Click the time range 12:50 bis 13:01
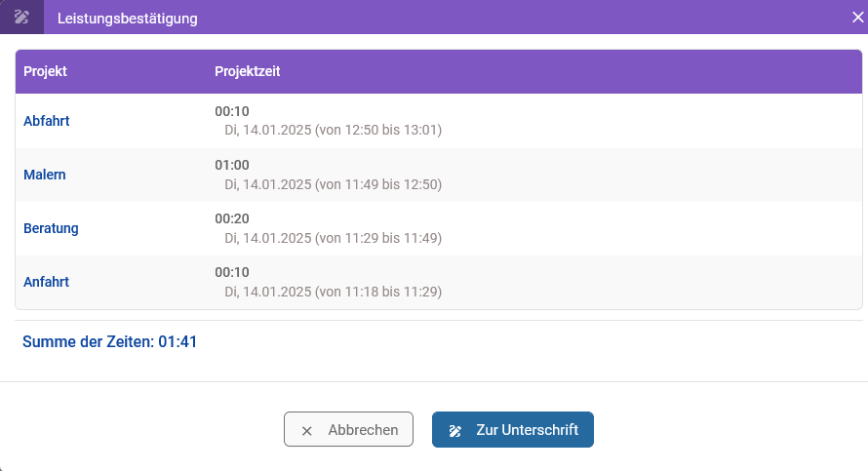Image resolution: width=868 pixels, height=471 pixels. [378, 130]
